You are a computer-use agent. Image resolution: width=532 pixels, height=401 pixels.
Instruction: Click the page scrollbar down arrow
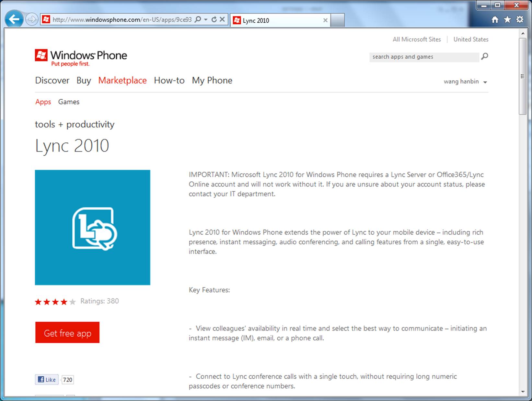pyautogui.click(x=523, y=392)
